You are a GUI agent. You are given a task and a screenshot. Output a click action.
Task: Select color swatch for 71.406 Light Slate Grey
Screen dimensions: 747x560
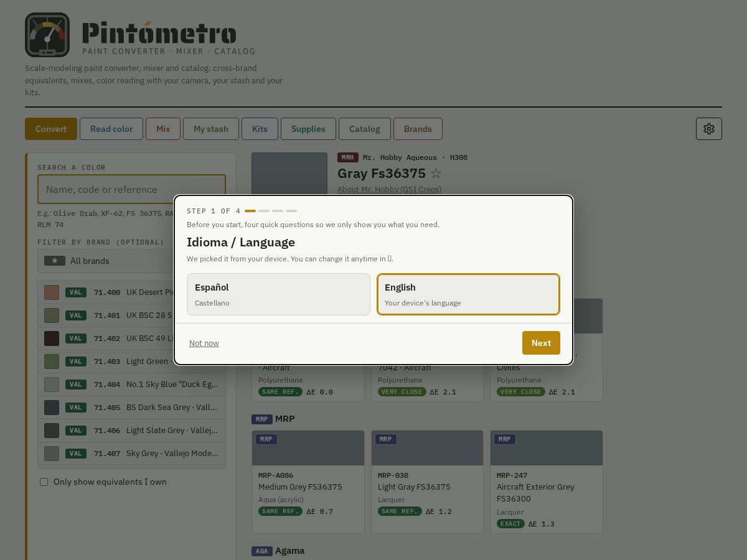[52, 431]
